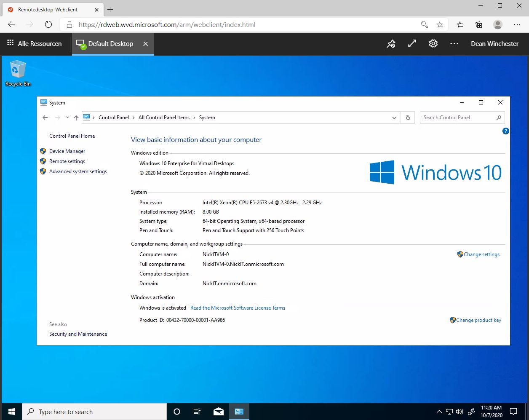This screenshot has width=529, height=420.
Task: Click Control Panel breadcrumb
Action: [x=114, y=118]
